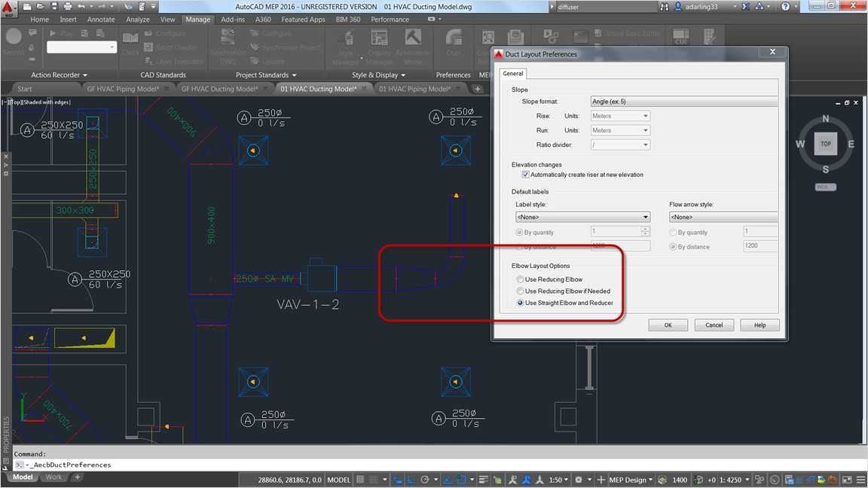Open the AutoCAD MEP application menu
Viewport: 868px width, 488px height.
[8, 8]
